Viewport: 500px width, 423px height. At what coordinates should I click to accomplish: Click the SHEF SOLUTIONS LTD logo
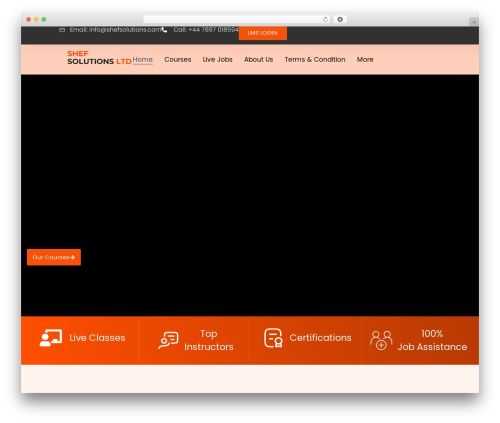(x=99, y=58)
